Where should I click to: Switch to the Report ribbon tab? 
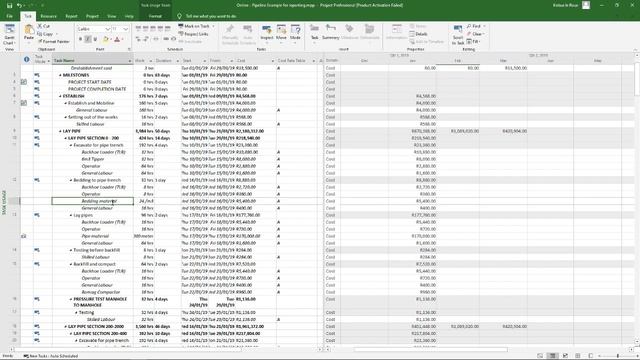click(x=71, y=16)
